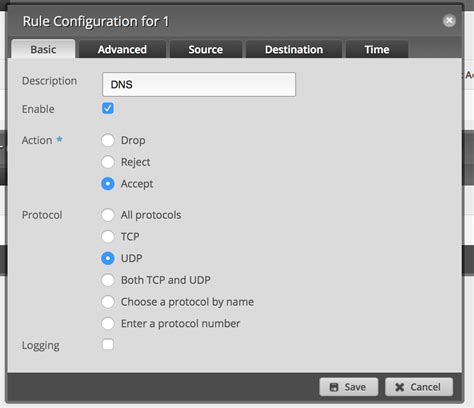Select Choose a protocol by name

[108, 302]
